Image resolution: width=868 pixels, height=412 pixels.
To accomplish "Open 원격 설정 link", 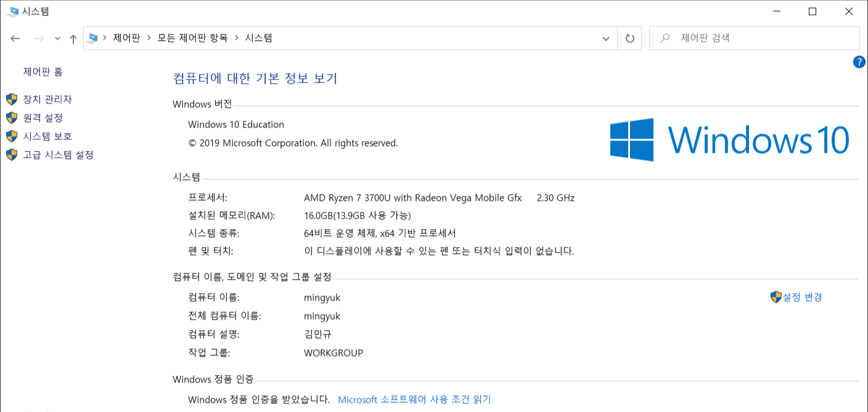I will (43, 118).
